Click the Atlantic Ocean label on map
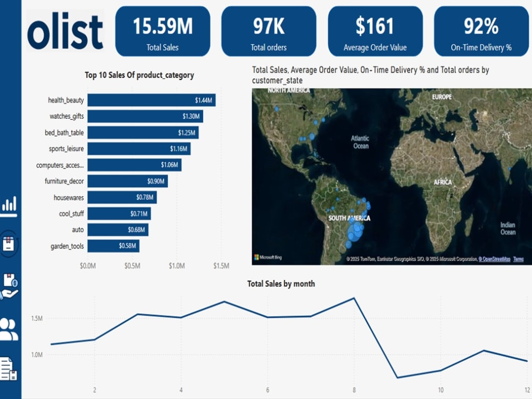Viewport: 532px width, 399px height. (x=360, y=142)
